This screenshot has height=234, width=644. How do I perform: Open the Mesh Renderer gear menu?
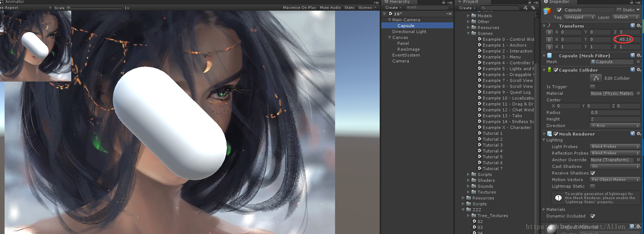tap(639, 134)
